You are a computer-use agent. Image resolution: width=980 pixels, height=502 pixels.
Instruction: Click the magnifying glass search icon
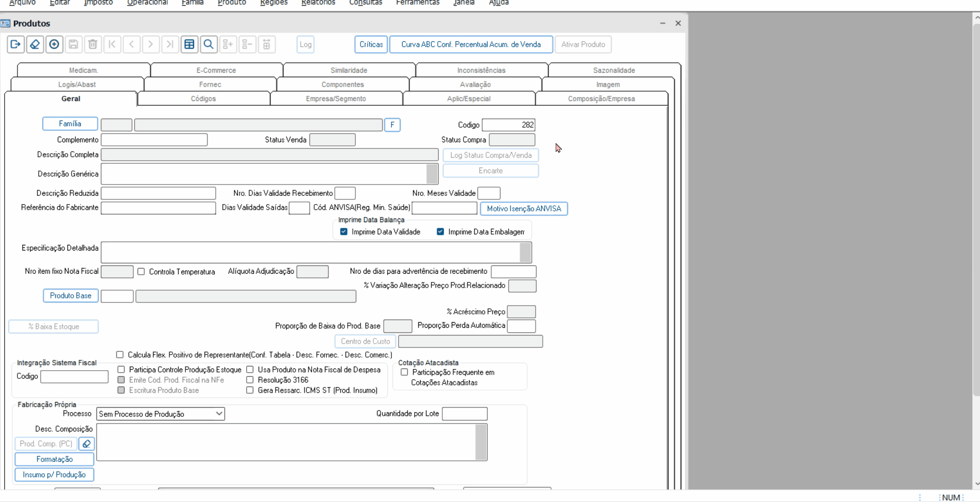tap(209, 44)
